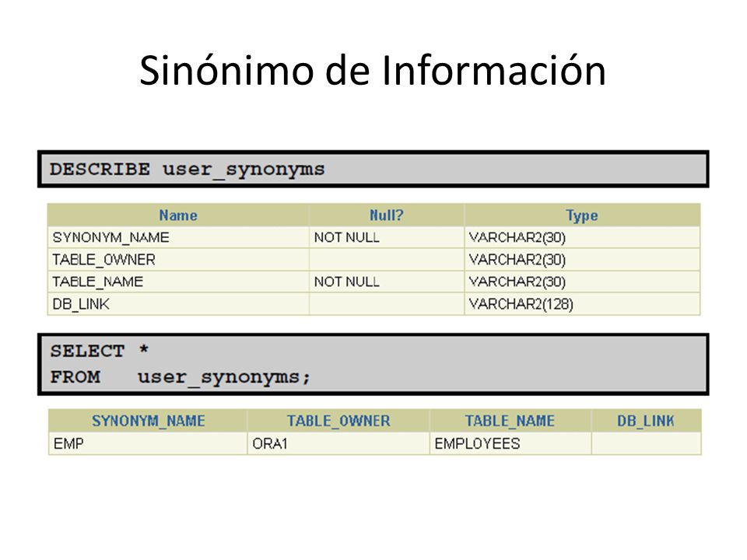The width and height of the screenshot is (747, 560).
Task: Click the 'DB_LINK' result column header
Action: [646, 421]
